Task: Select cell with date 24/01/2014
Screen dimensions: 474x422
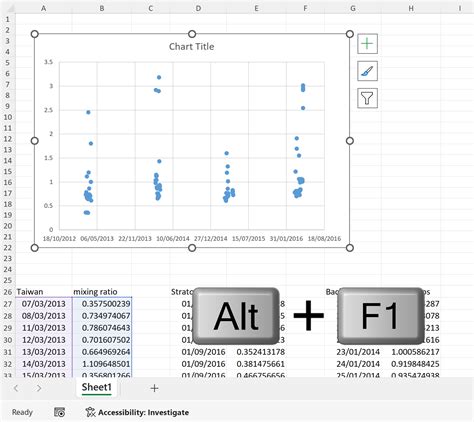Action: point(353,364)
